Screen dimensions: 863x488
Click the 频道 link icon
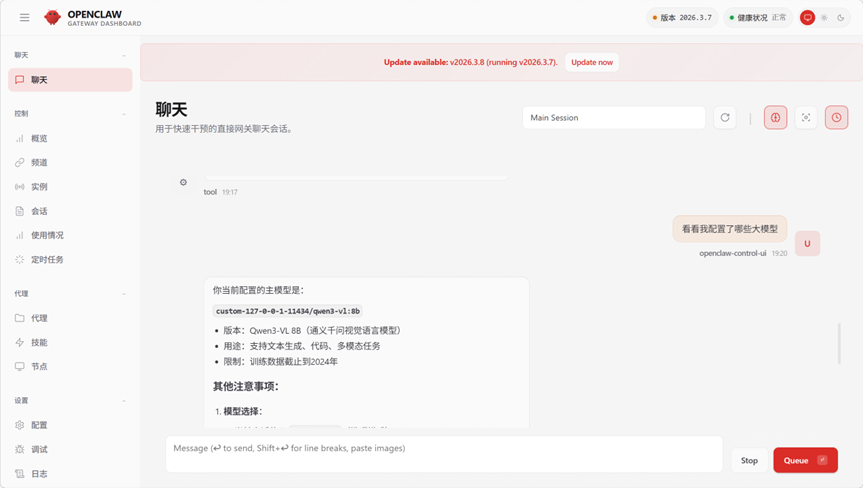(x=20, y=162)
